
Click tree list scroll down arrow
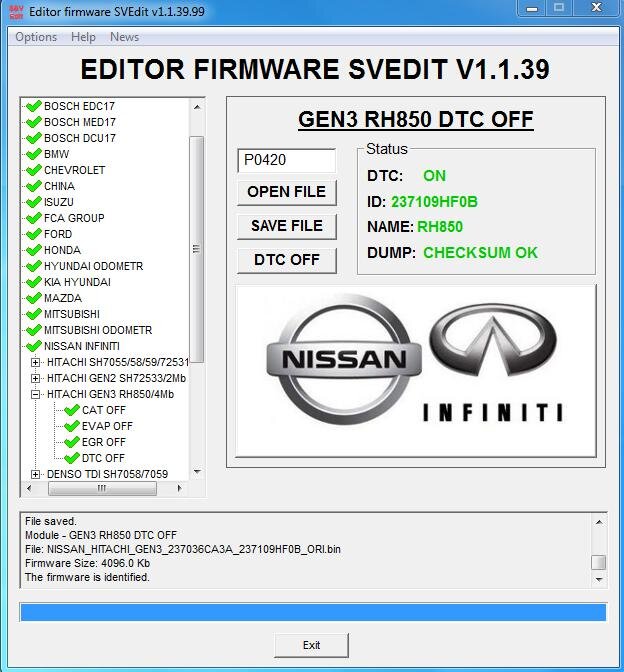coord(197,472)
